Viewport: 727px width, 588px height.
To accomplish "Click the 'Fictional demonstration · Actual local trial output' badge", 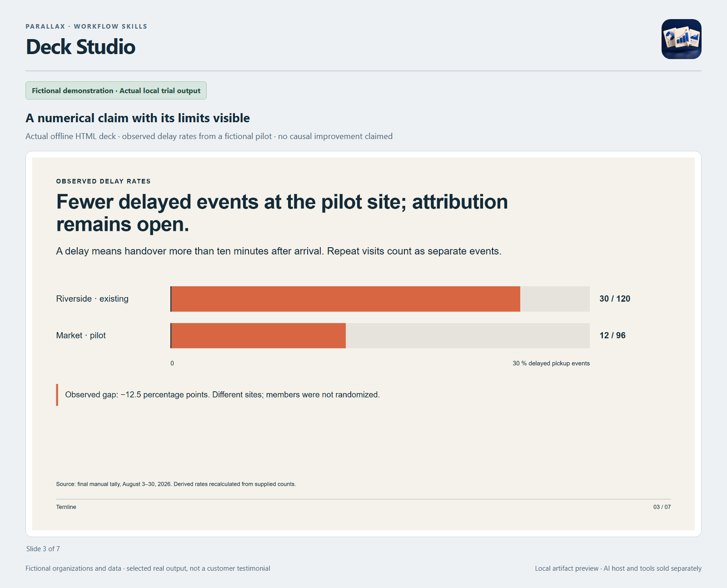I will pyautogui.click(x=116, y=90).
